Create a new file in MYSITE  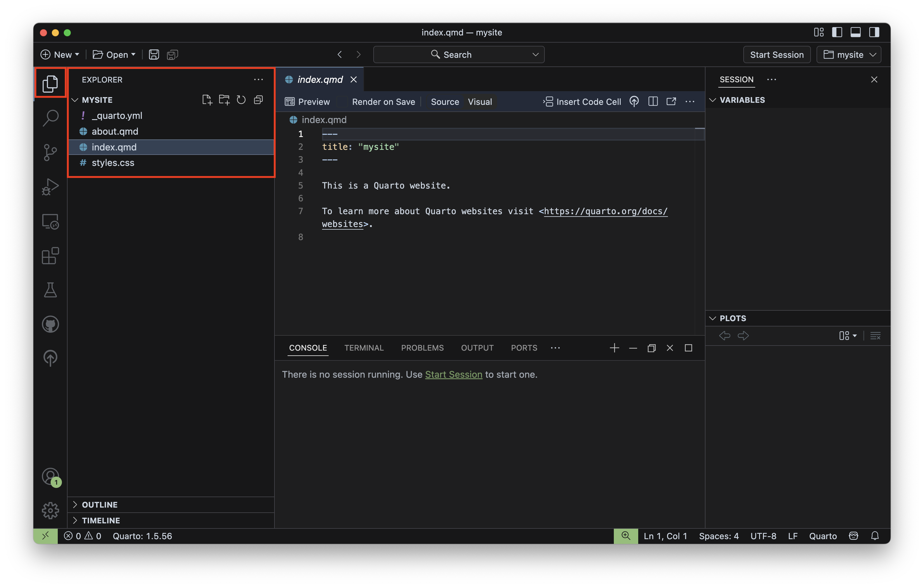point(207,100)
